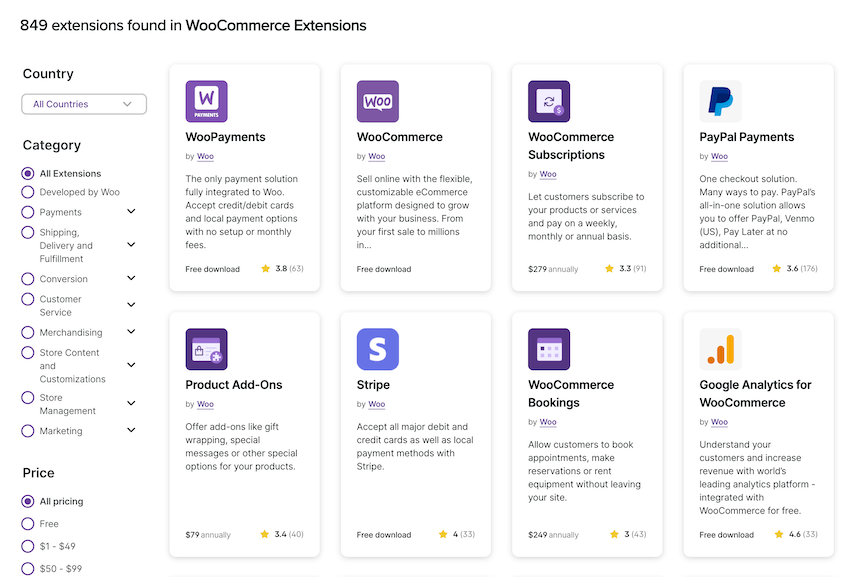Expand the Store Management chevron
The height and width of the screenshot is (577, 845).
coord(131,403)
